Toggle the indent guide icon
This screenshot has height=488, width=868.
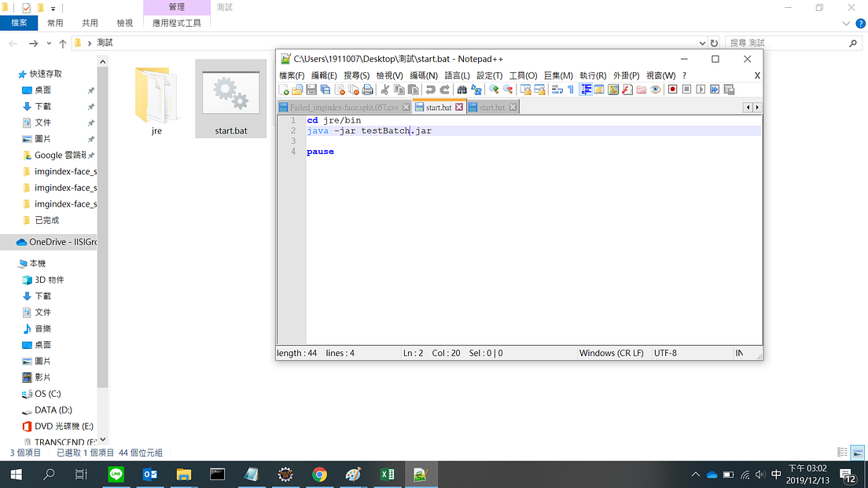(586, 90)
